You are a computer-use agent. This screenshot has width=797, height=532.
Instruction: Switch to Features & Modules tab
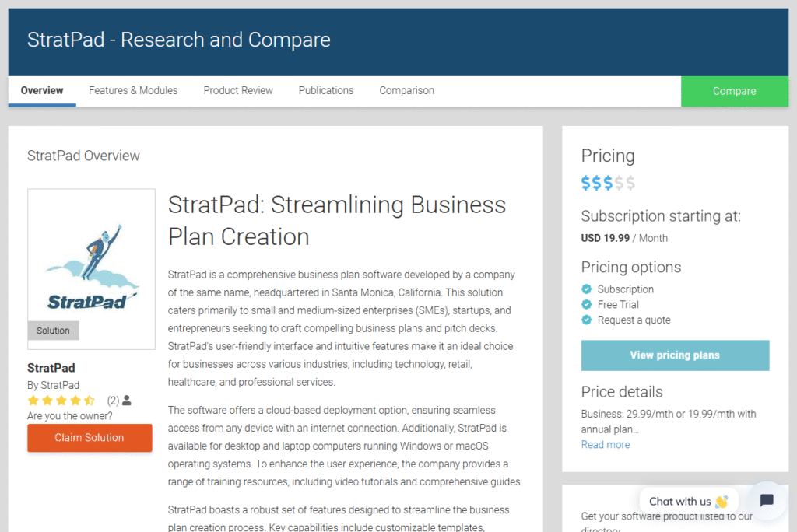pyautogui.click(x=133, y=91)
